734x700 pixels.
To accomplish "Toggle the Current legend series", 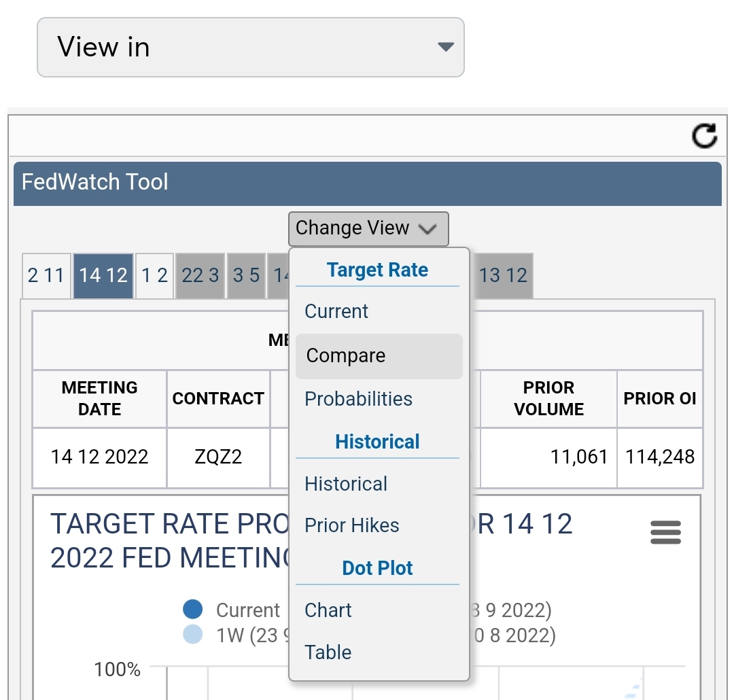I will point(231,610).
